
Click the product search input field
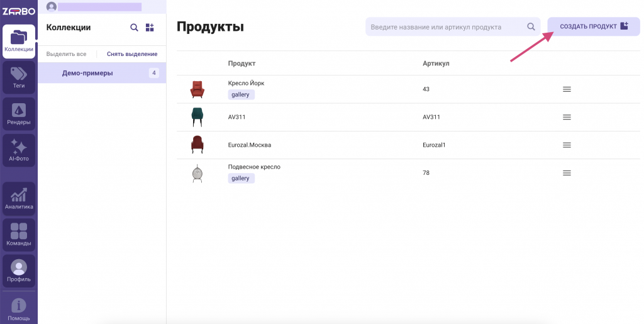[447, 27]
